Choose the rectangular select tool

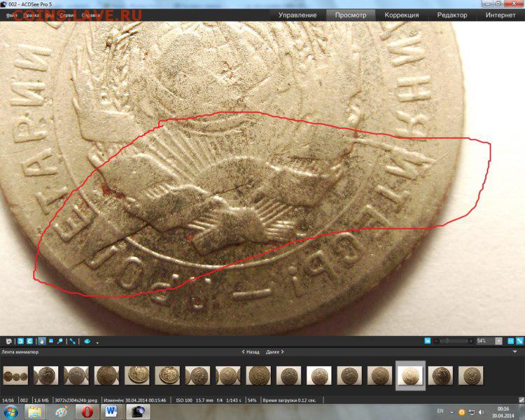(51, 341)
